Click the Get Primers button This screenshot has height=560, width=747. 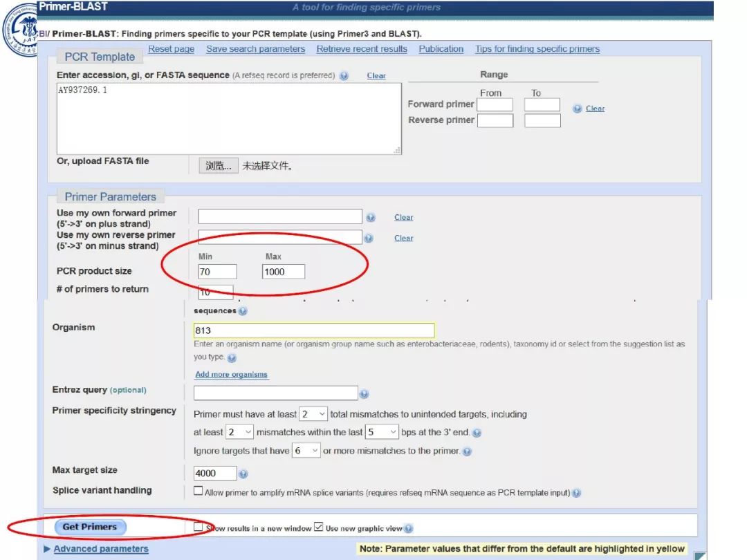(89, 527)
